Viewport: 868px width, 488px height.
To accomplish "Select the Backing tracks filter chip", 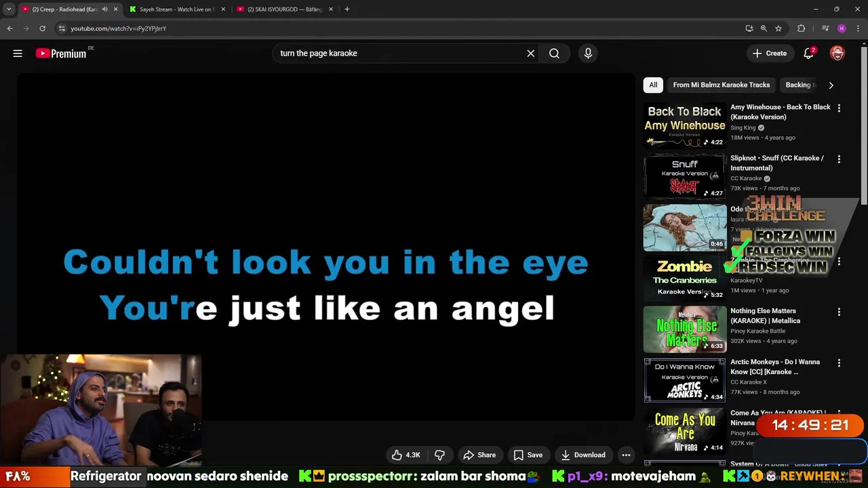I will pos(800,85).
